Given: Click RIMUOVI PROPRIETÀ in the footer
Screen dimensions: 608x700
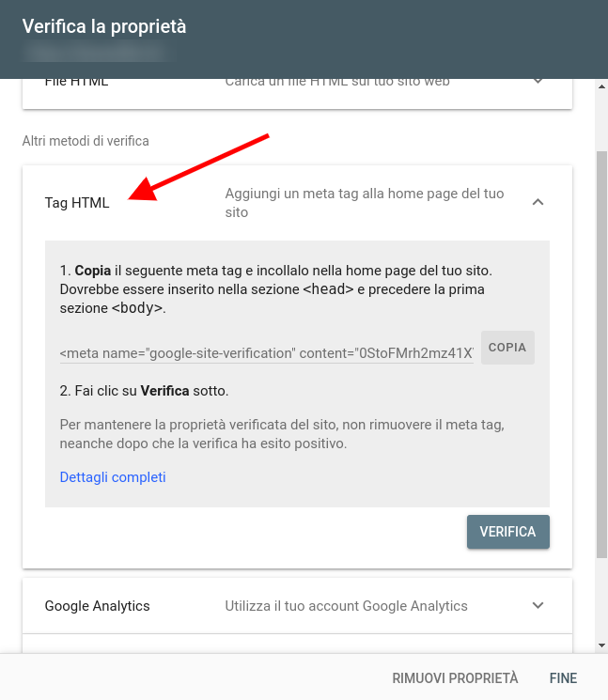Looking at the screenshot, I should pos(455,678).
